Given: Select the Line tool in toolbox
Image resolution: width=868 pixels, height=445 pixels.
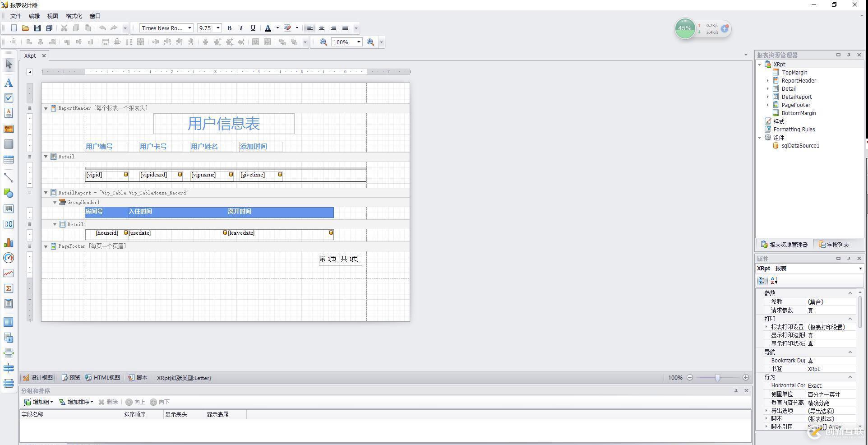Looking at the screenshot, I should pyautogui.click(x=9, y=178).
